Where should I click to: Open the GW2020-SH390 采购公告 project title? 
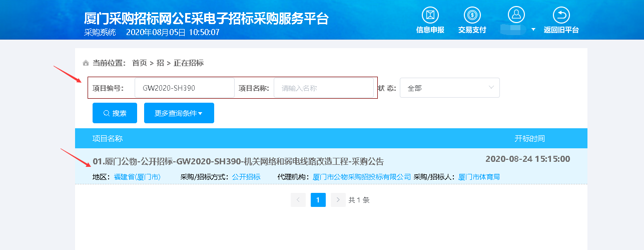[x=238, y=161]
